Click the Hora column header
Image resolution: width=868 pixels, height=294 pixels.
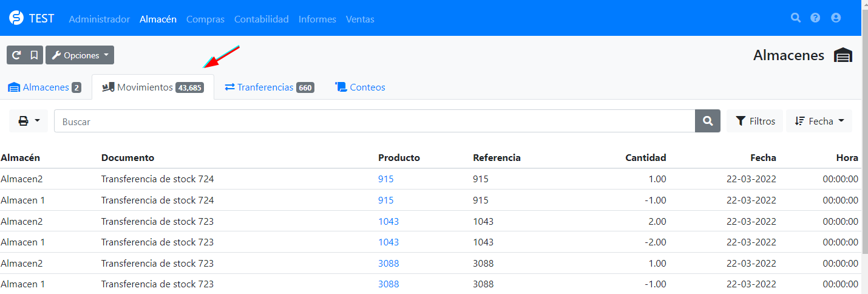click(847, 157)
